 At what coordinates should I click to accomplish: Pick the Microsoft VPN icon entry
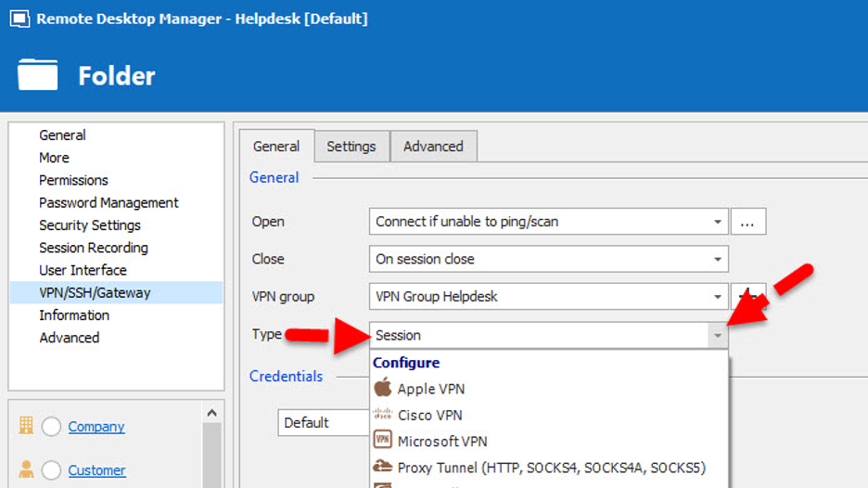click(x=383, y=441)
